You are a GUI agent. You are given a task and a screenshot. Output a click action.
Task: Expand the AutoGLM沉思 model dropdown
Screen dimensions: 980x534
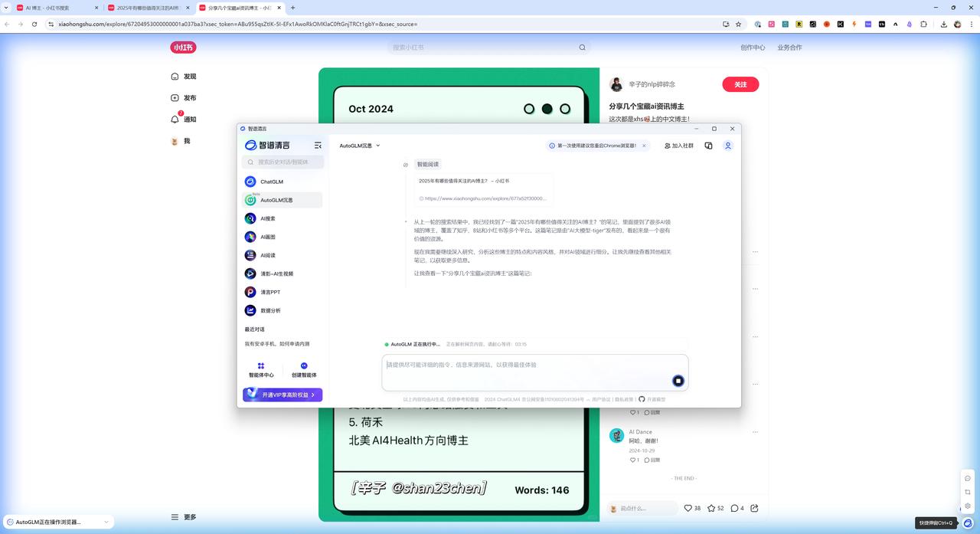coord(360,146)
